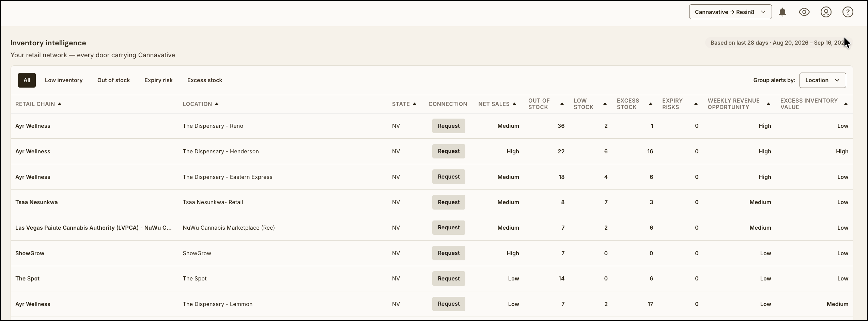This screenshot has width=868, height=321.
Task: Sort by Excess Stock column arrow
Action: click(x=651, y=104)
